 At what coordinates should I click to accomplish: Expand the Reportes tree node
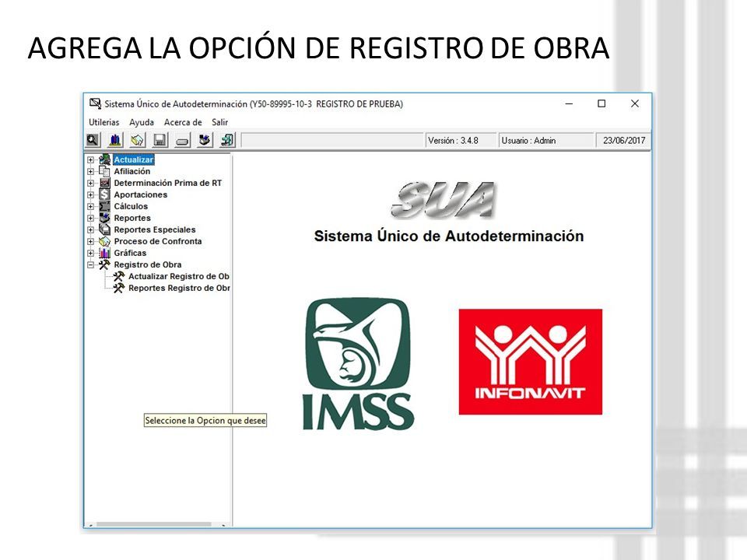(90, 218)
